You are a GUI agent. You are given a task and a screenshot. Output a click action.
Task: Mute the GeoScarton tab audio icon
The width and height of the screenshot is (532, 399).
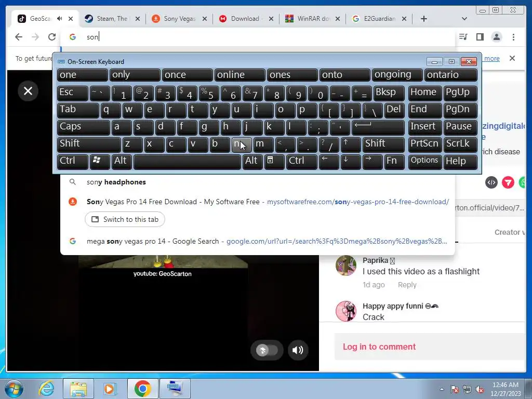tap(60, 19)
